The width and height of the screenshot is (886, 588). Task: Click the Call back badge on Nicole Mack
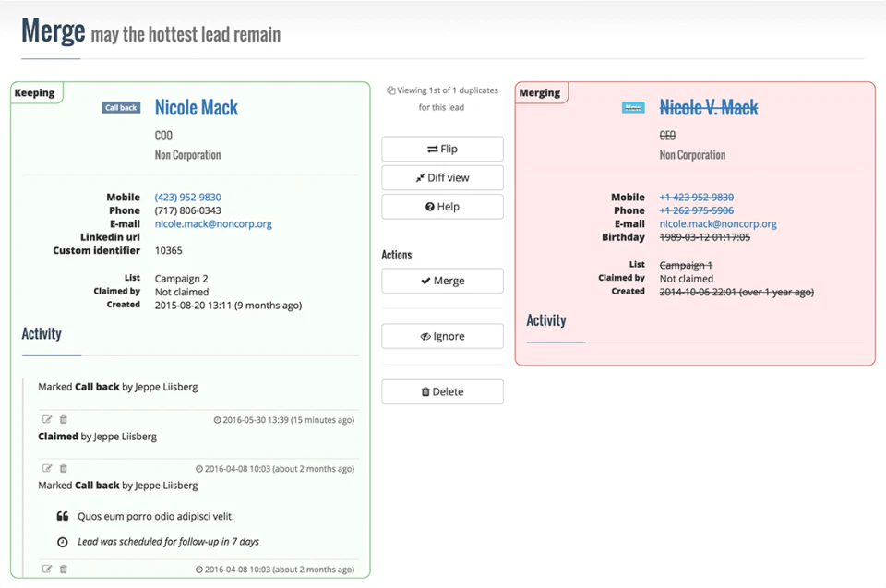tap(120, 107)
